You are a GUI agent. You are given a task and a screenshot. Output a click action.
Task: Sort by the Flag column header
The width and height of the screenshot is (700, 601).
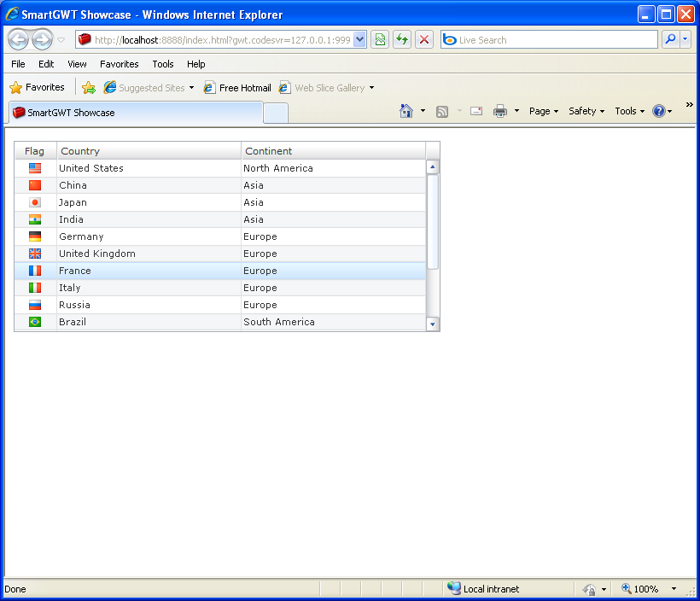pyautogui.click(x=35, y=151)
